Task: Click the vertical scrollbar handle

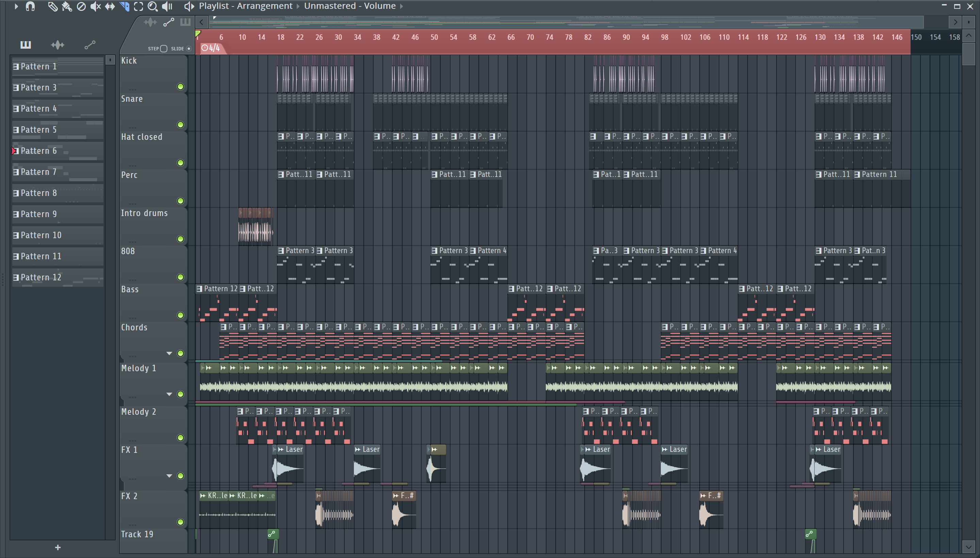Action: pyautogui.click(x=968, y=54)
